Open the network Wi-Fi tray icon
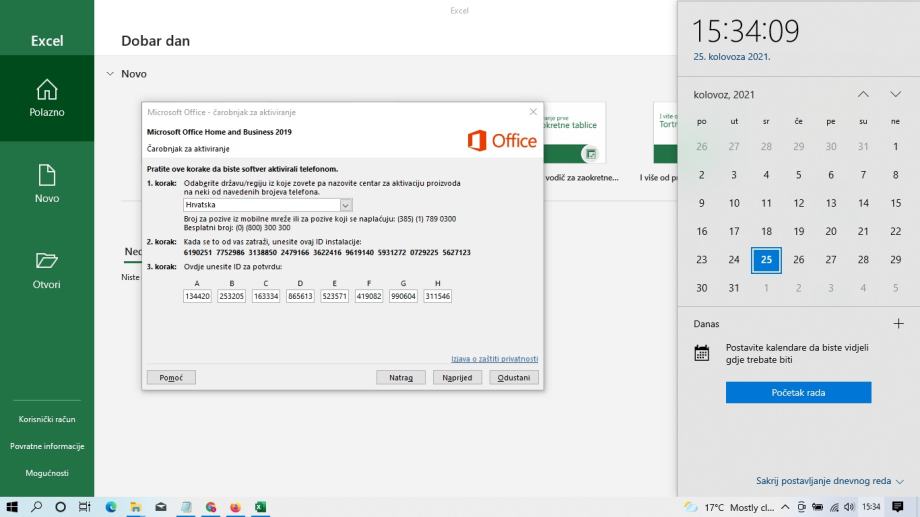Image resolution: width=920 pixels, height=517 pixels. click(834, 507)
